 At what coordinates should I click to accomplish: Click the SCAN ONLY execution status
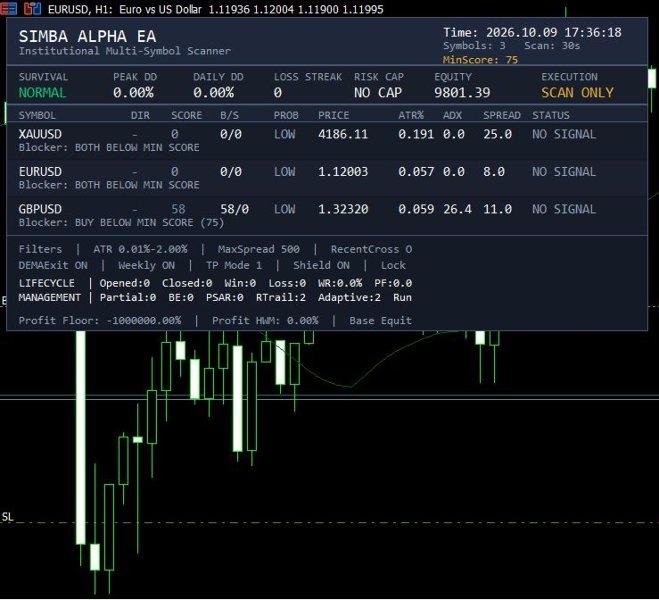pos(577,92)
